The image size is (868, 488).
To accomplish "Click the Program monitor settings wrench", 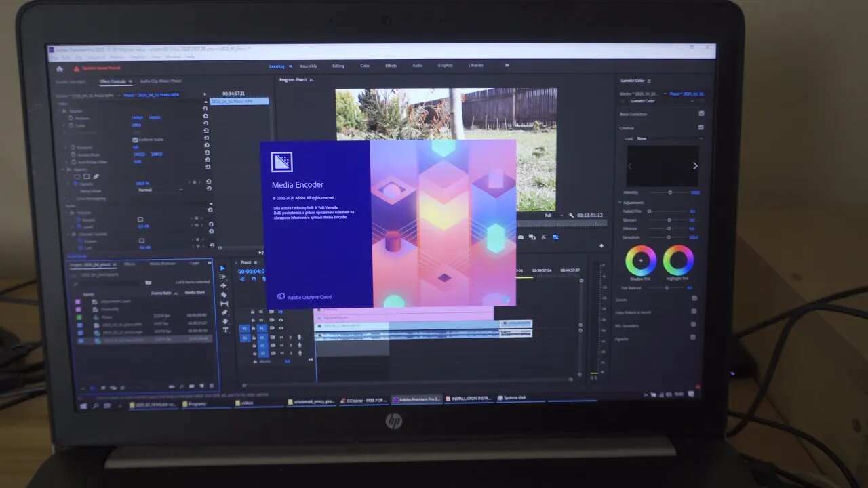I will (x=572, y=216).
